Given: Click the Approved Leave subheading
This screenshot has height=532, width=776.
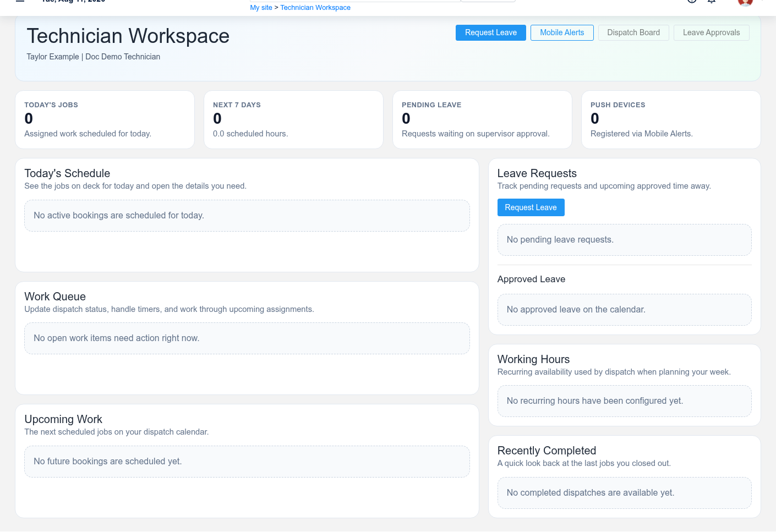Looking at the screenshot, I should tap(531, 279).
